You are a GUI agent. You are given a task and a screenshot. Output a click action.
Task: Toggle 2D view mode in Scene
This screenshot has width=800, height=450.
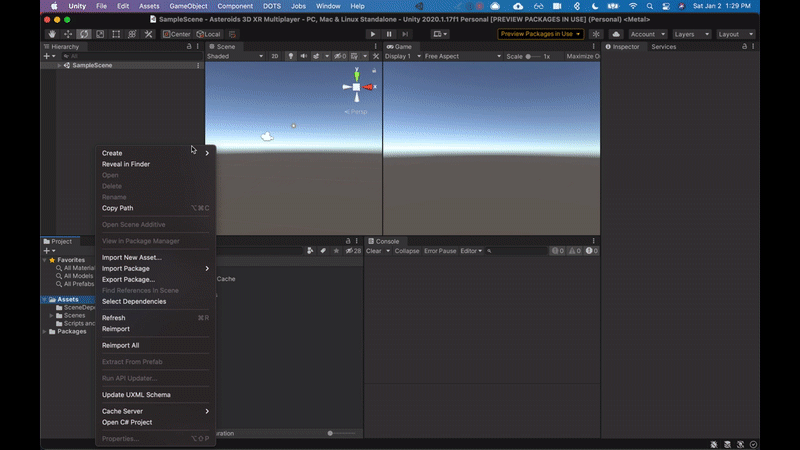275,57
